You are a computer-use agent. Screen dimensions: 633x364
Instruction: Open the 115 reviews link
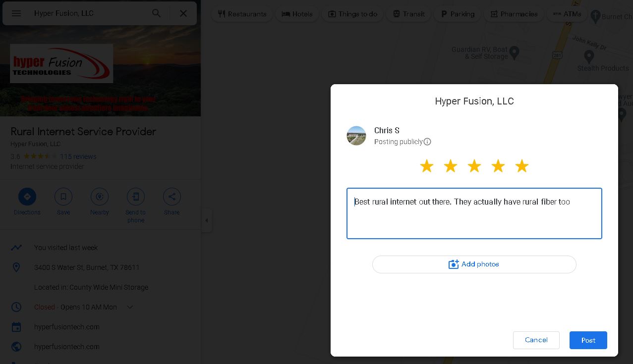pos(78,156)
